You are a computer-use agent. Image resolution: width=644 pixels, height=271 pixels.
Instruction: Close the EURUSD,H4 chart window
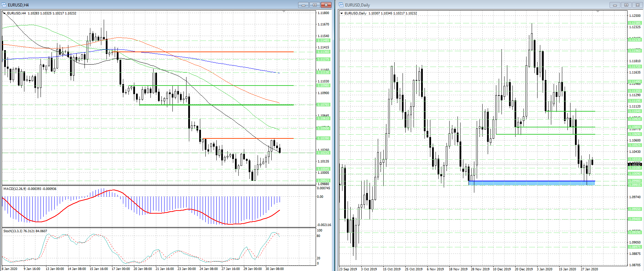click(x=326, y=5)
